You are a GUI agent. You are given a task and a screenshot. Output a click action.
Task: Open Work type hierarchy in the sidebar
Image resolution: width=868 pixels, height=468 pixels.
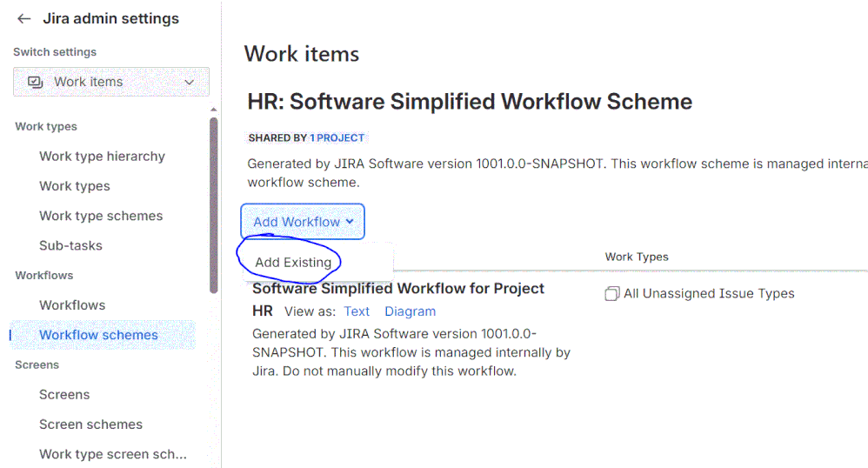pos(102,157)
